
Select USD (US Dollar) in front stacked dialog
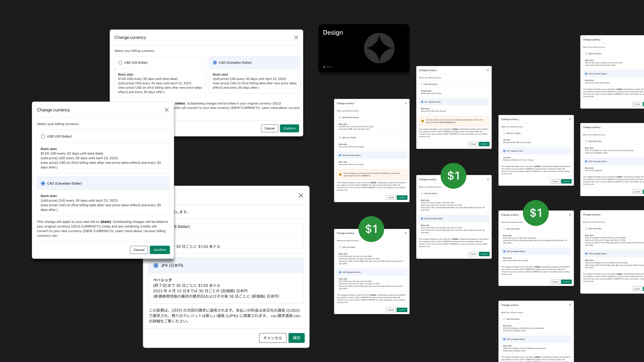pyautogui.click(x=43, y=136)
